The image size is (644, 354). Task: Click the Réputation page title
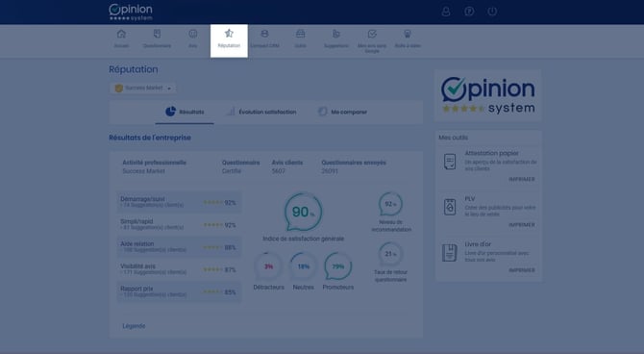tap(134, 69)
